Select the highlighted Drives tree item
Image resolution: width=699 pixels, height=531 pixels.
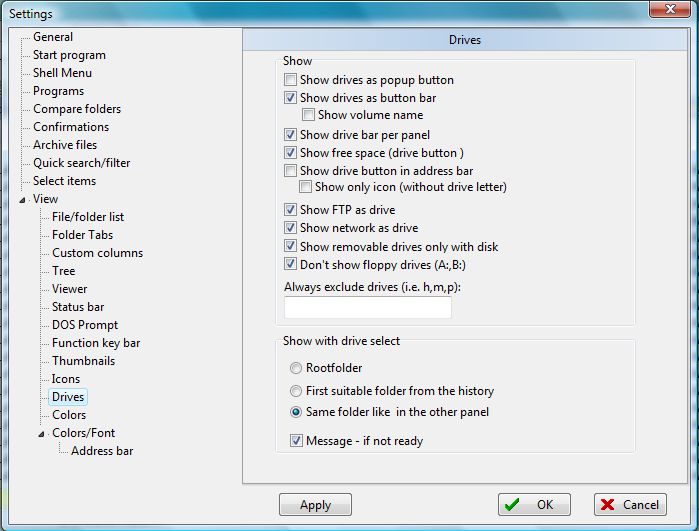pos(68,397)
